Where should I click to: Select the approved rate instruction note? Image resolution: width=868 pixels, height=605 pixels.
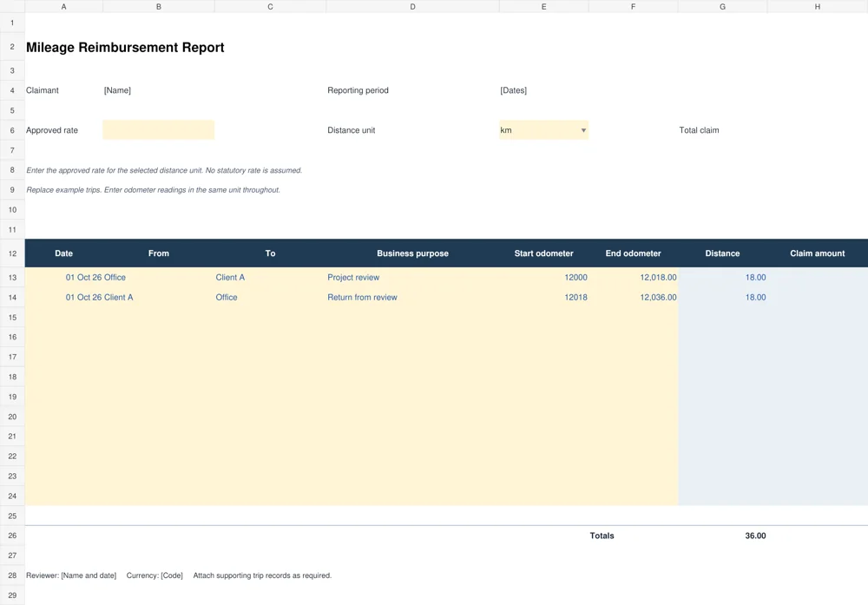click(x=164, y=170)
